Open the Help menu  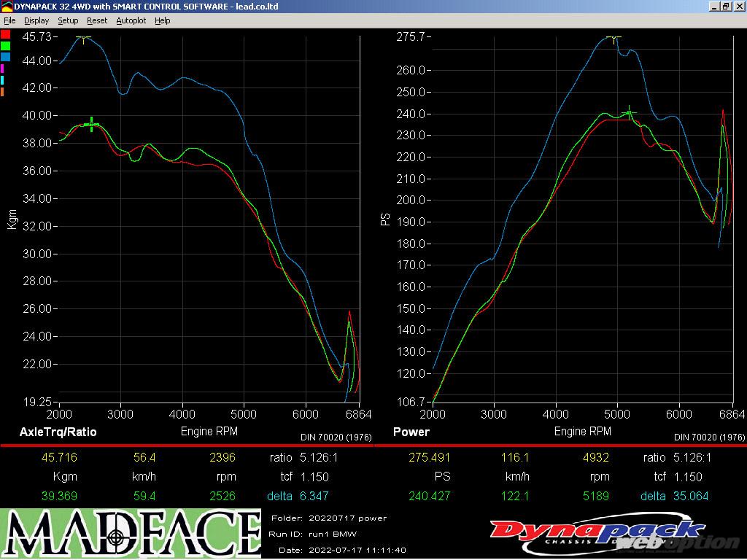tap(163, 20)
